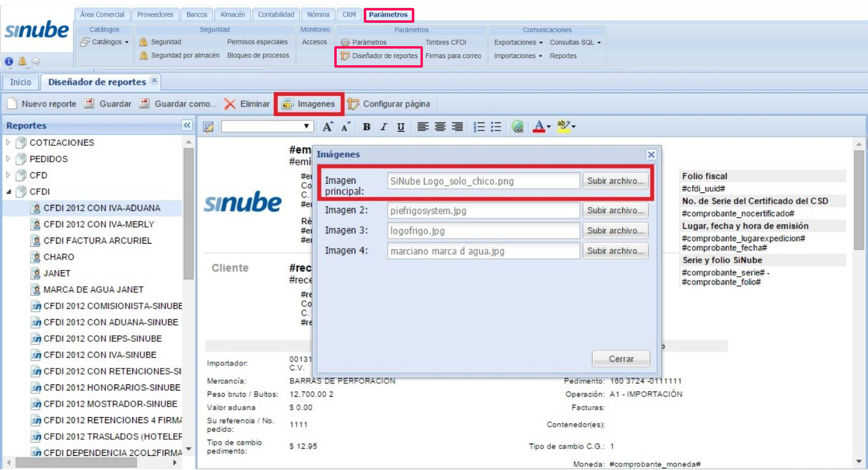Increase the font size with the toolbar icon
Viewport: 868px width, 470px height.
click(x=328, y=127)
